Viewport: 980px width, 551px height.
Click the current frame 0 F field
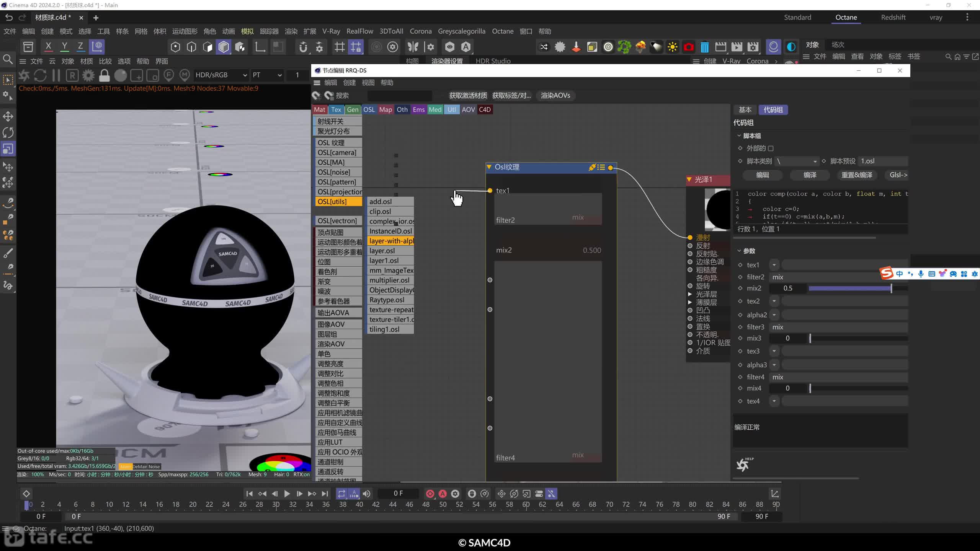[398, 494]
